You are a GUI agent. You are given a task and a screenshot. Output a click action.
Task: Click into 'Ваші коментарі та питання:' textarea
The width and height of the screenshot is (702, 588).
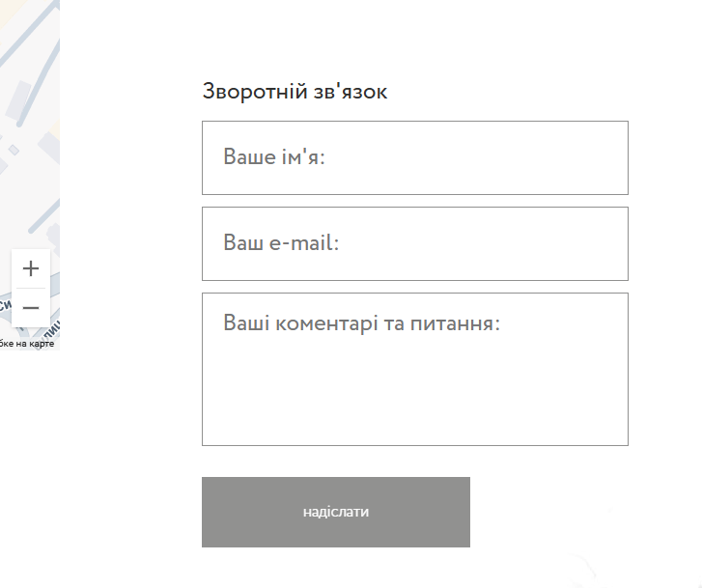click(415, 369)
